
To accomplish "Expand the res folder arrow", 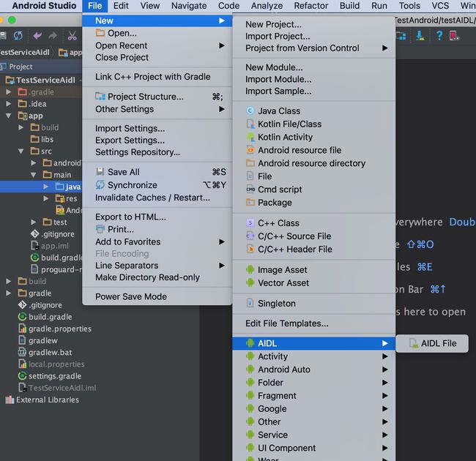I will pos(45,198).
